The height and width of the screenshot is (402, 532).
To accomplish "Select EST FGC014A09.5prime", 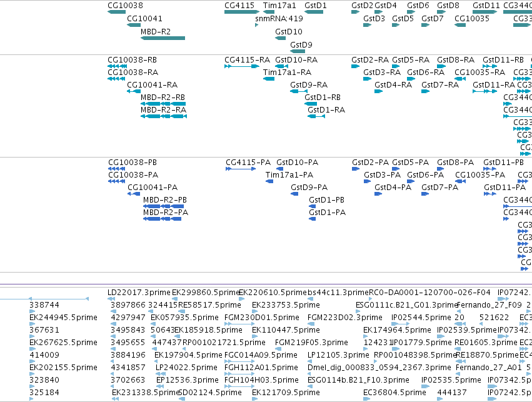I will click(x=239, y=361).
